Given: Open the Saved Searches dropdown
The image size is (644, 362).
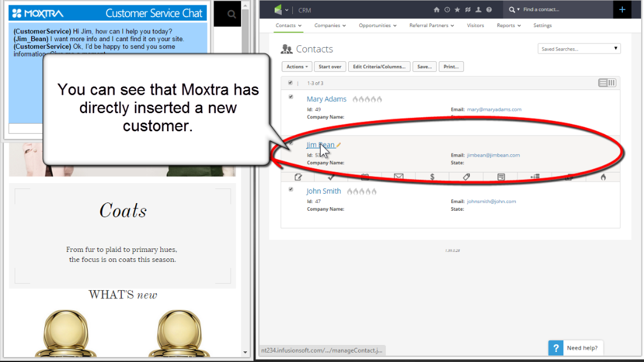Looking at the screenshot, I should 579,48.
